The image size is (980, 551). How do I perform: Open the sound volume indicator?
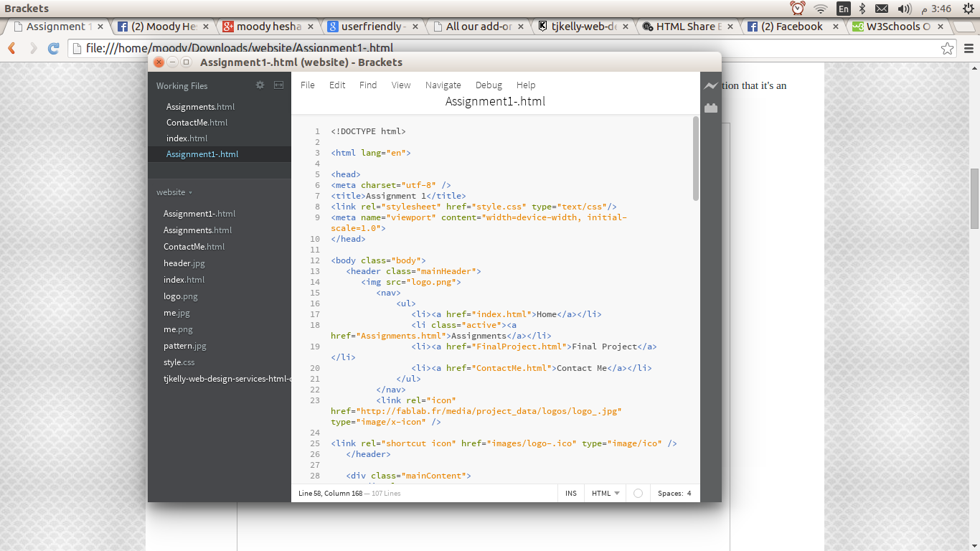(x=904, y=9)
